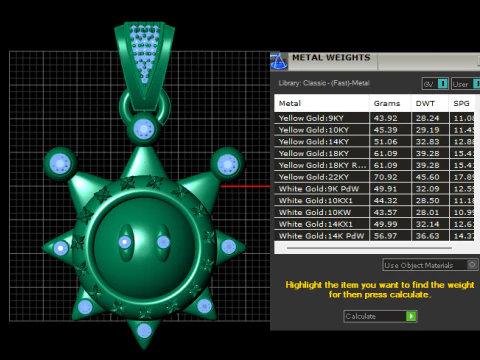480x360 pixels.
Task: Click the 44.32 grams cell
Action: pyautogui.click(x=390, y=200)
